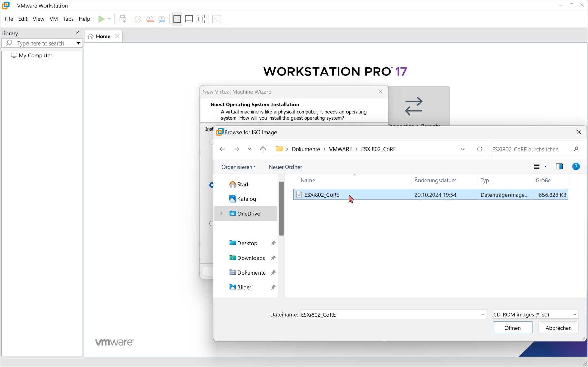Click Neuer Ordner button
Viewport: 588px width, 367px height.
(x=285, y=167)
